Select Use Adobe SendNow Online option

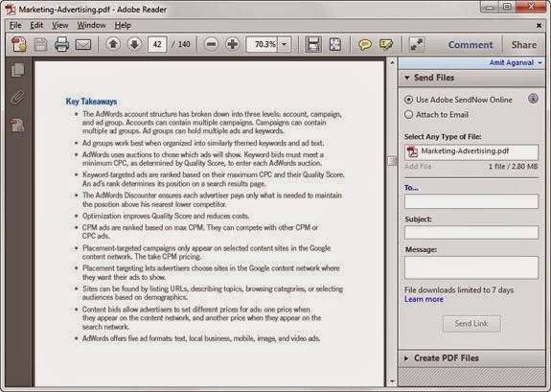408,100
